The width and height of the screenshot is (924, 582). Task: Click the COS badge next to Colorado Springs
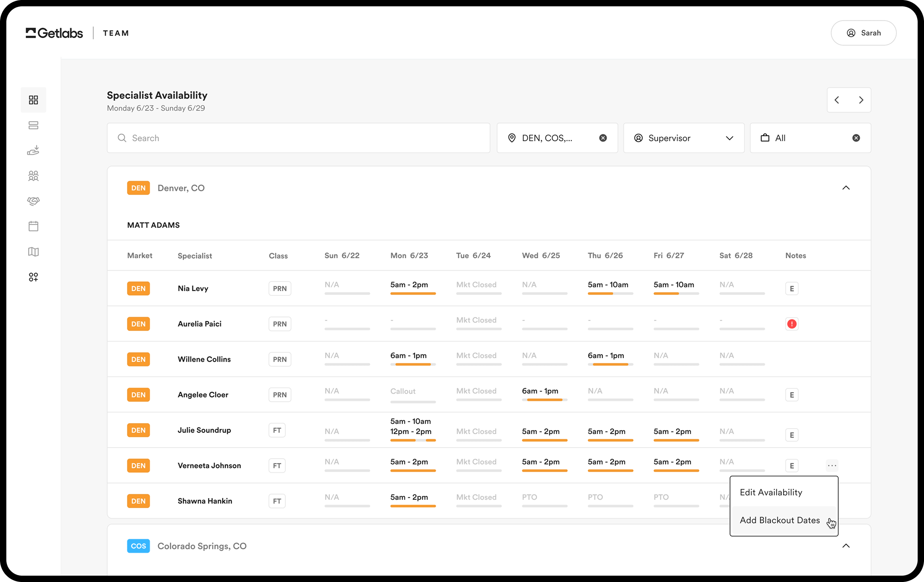click(138, 546)
